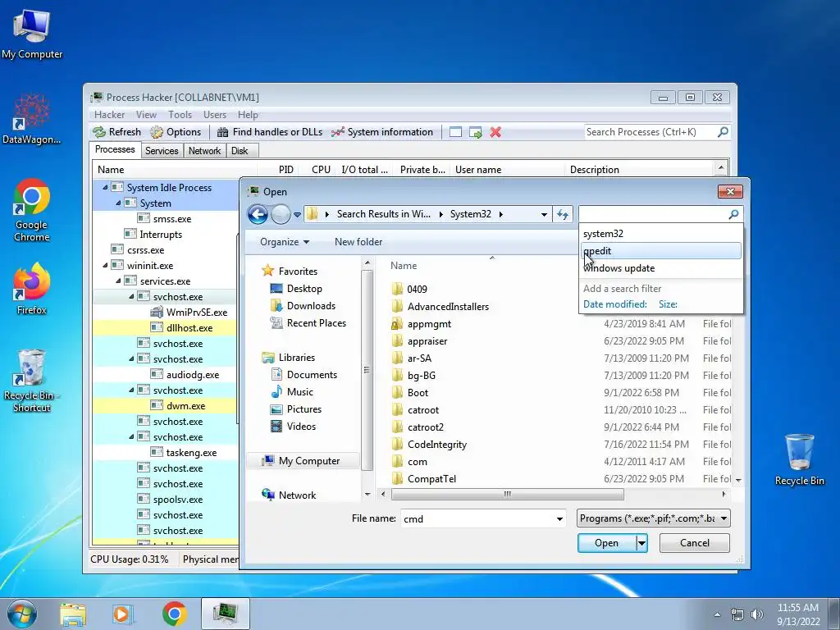Click the find window and thread icon
840x630 pixels.
click(475, 132)
